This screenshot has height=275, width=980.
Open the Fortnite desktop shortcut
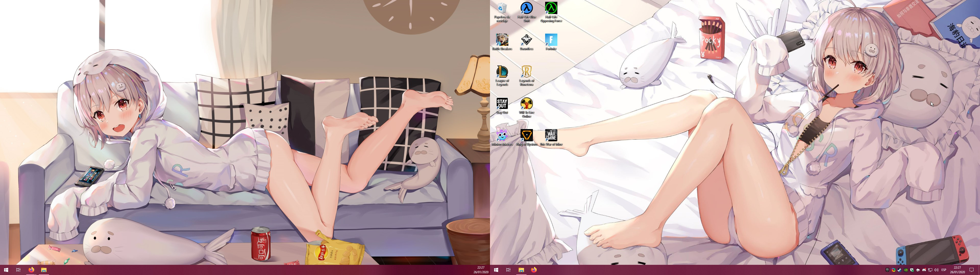pyautogui.click(x=551, y=41)
